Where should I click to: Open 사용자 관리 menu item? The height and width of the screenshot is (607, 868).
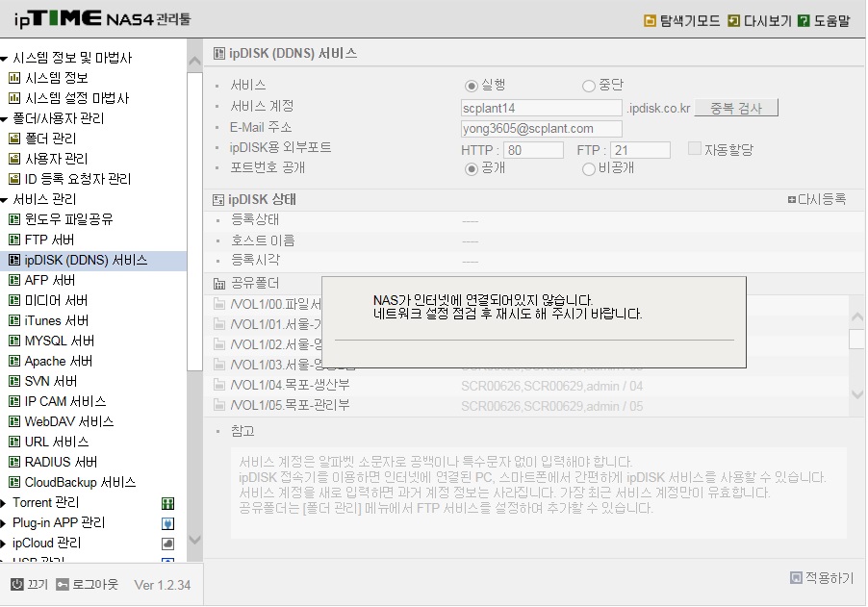click(57, 160)
